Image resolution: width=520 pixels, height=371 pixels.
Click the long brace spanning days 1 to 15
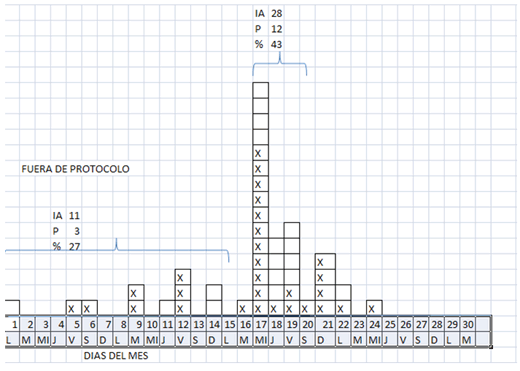coord(117,250)
